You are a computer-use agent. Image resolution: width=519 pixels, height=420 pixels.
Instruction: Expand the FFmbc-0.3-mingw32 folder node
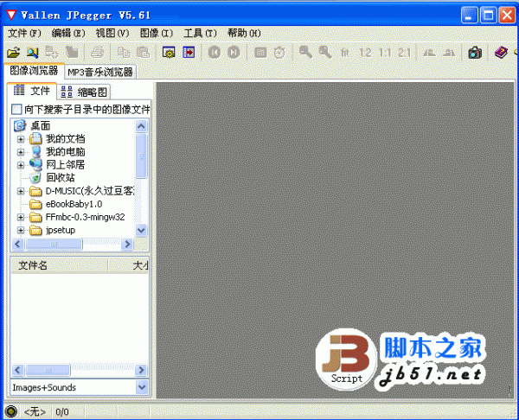pyautogui.click(x=21, y=217)
